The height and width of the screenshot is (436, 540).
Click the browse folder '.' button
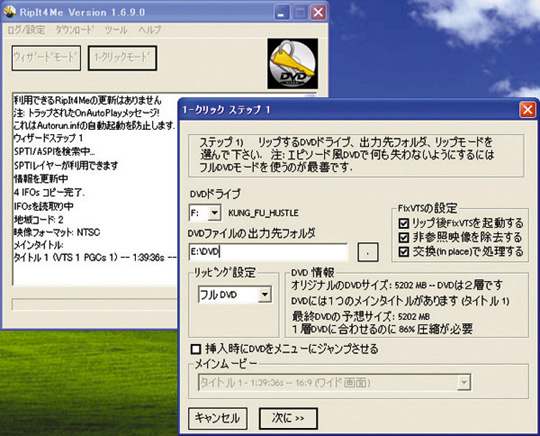pos(368,252)
